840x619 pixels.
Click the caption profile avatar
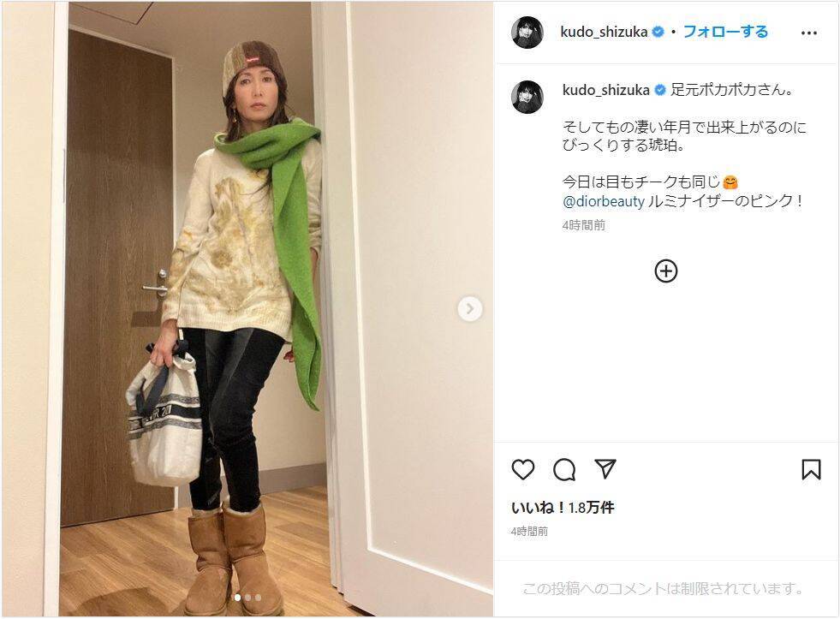pyautogui.click(x=527, y=97)
